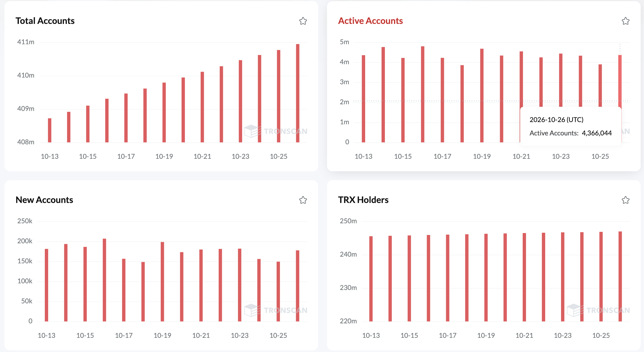Click the 411m label in Total Accounts
Screen dimensions: 644x352
pos(26,42)
